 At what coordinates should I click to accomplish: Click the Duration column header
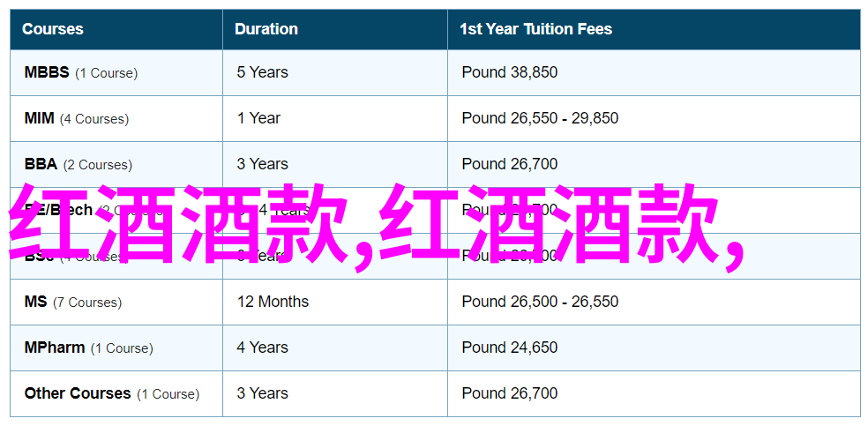(266, 29)
